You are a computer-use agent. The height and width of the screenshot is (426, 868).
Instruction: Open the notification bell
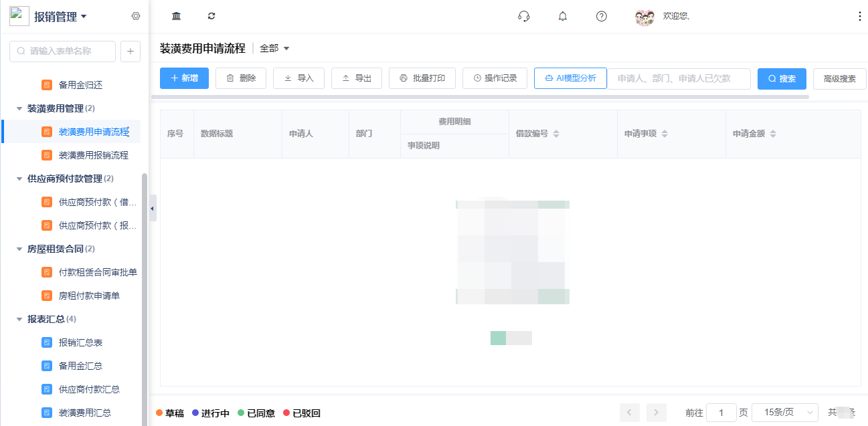point(562,16)
